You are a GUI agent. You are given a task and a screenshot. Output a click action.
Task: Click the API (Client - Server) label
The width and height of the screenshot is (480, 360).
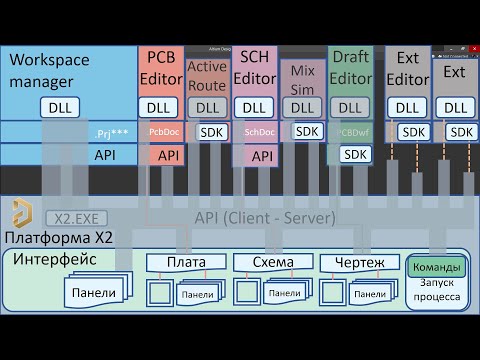265,218
